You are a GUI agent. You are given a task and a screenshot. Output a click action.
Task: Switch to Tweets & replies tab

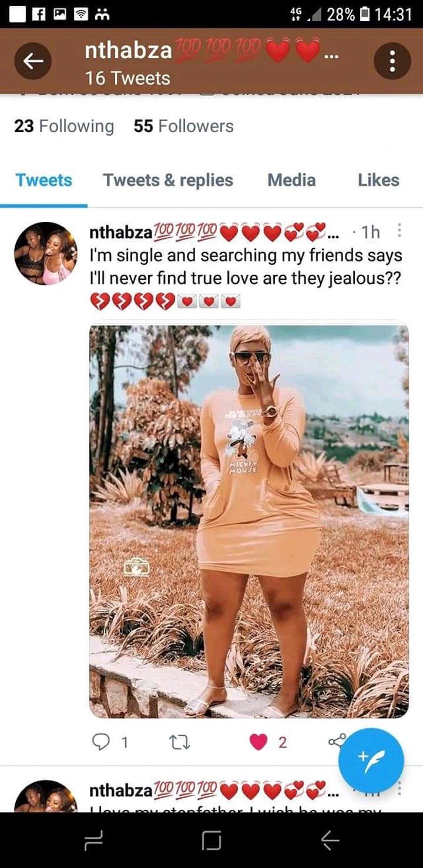click(x=168, y=180)
